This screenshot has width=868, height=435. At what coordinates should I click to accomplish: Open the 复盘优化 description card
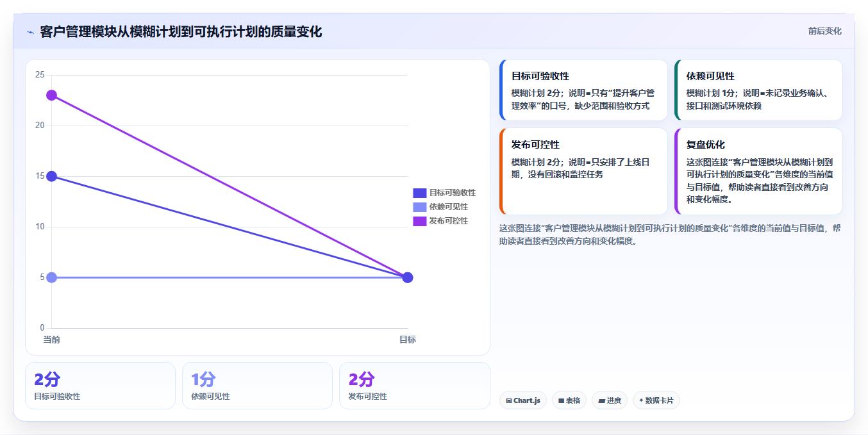click(x=758, y=172)
